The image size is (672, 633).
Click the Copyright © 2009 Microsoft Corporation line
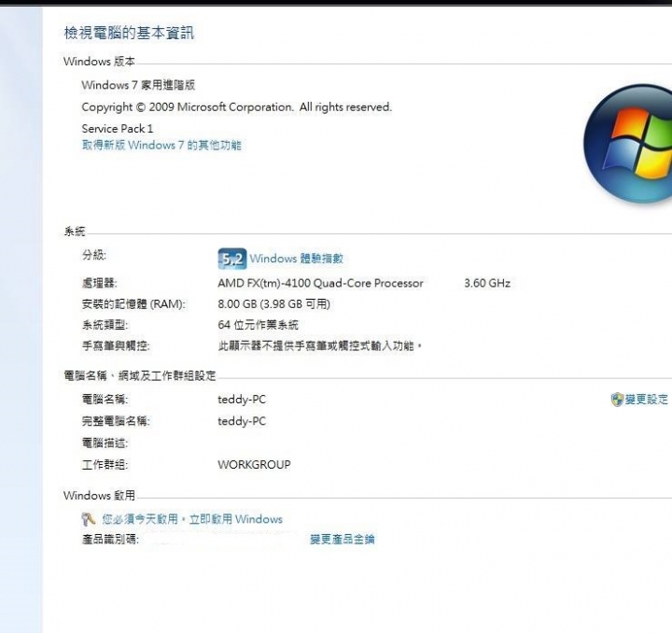(236, 107)
